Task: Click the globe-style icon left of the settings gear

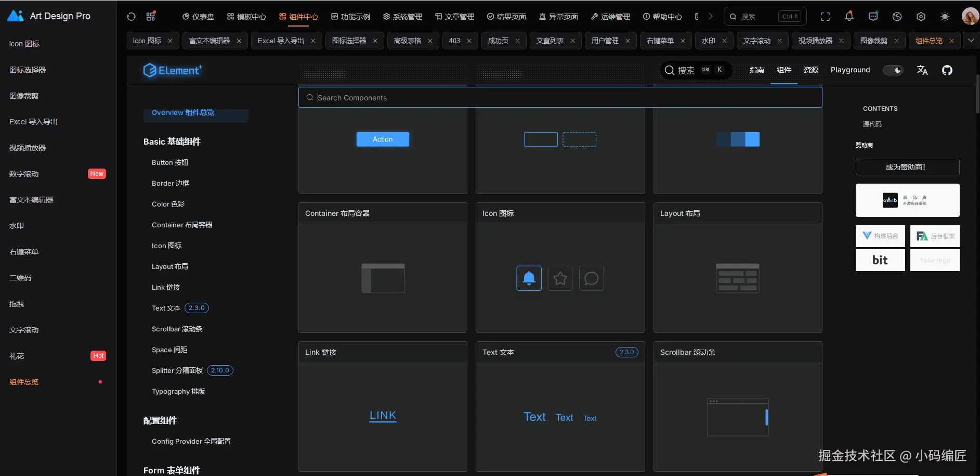Action: [x=897, y=17]
